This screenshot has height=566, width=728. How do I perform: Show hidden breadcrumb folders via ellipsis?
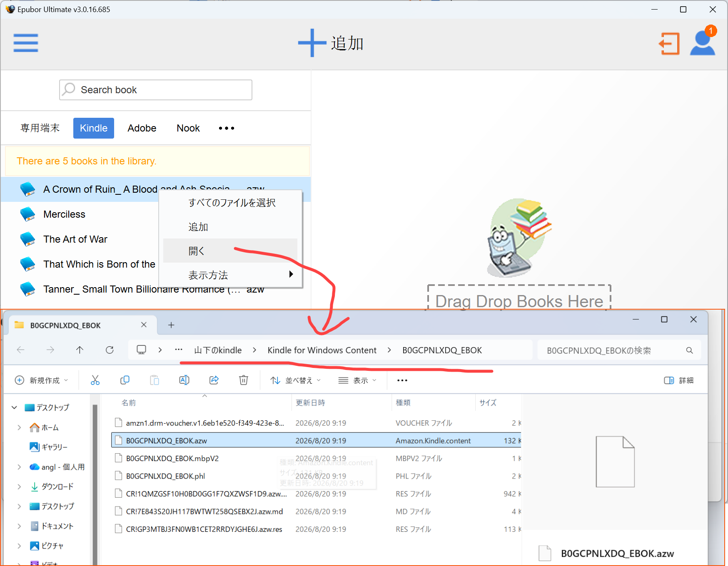click(179, 350)
